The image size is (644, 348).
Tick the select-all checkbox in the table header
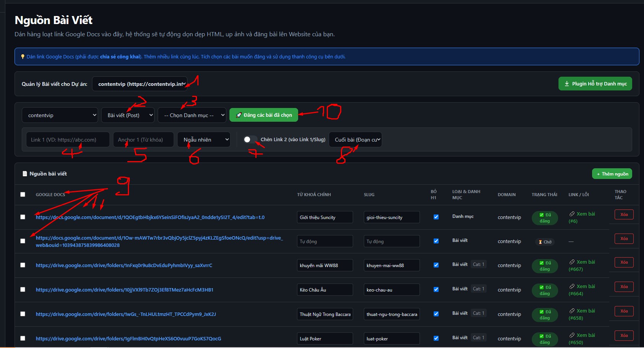click(23, 195)
